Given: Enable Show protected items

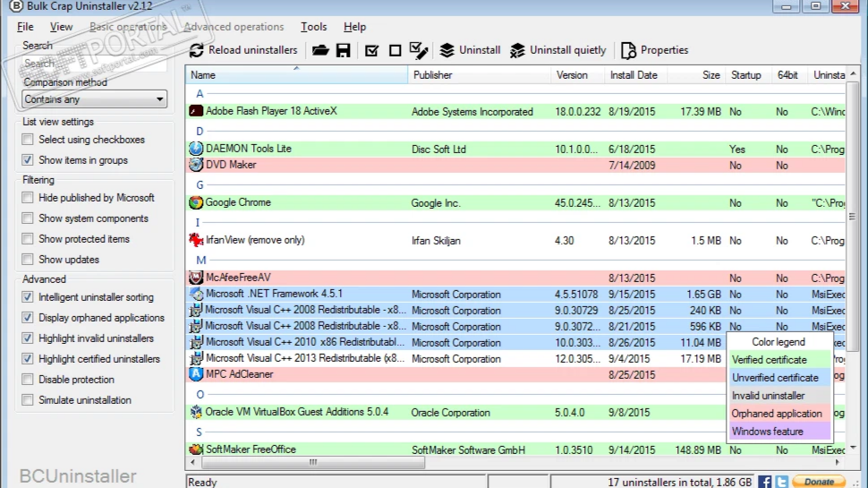Looking at the screenshot, I should (x=27, y=239).
